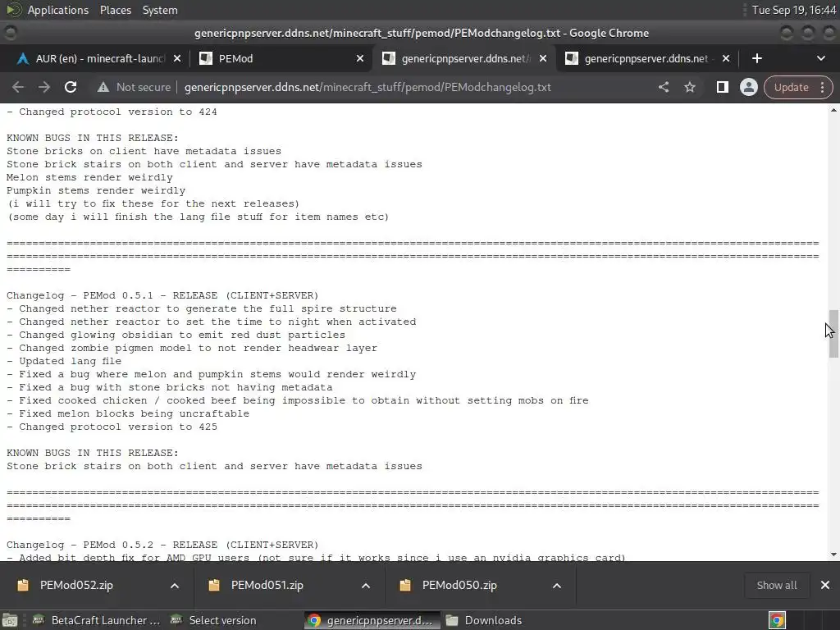The image size is (840, 630).
Task: Click 'Stone bricks on client have metadata issues'
Action: 144,151
